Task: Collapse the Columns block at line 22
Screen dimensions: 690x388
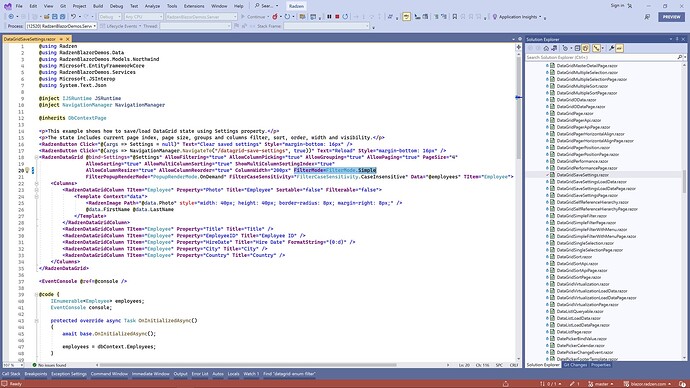Action: [x=37, y=183]
